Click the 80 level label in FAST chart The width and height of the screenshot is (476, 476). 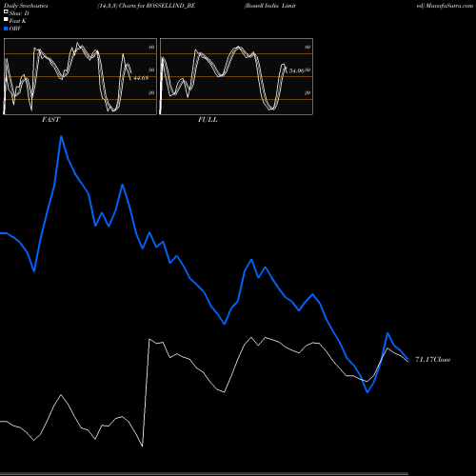[x=151, y=47]
